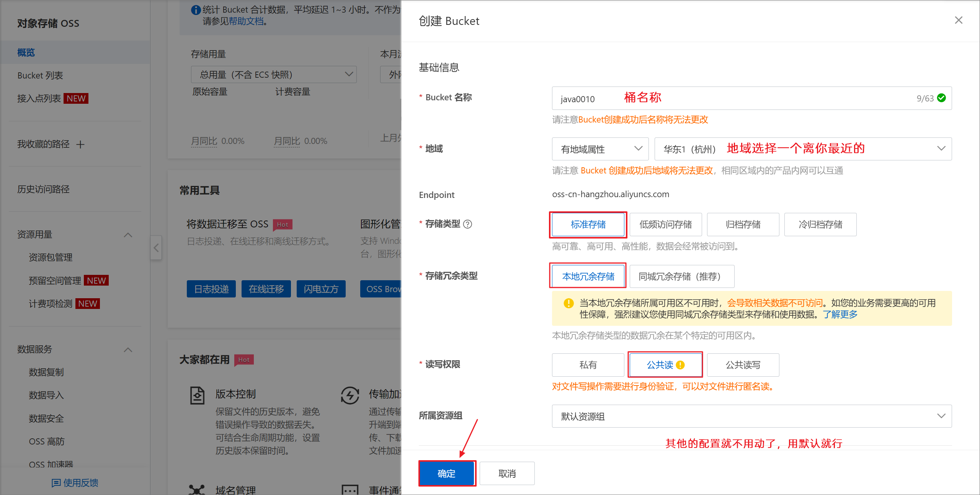Viewport: 980px width, 495px height.
Task: Select 标准存储 storage type
Action: (588, 224)
